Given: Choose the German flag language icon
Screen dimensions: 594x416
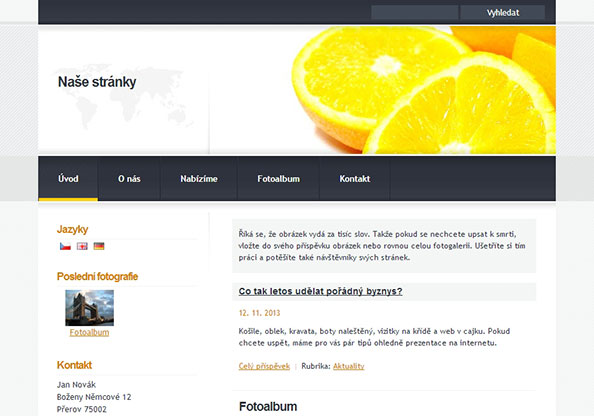Looking at the screenshot, I should point(99,246).
